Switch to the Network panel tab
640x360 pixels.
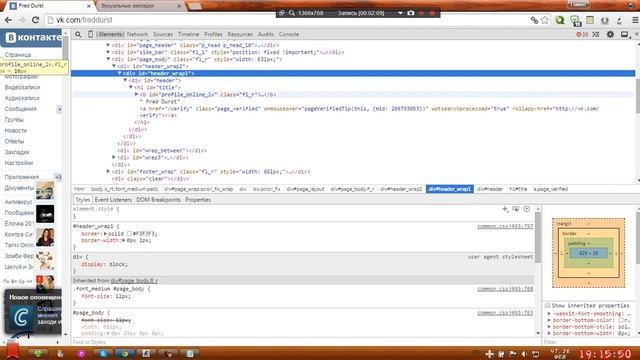[137, 34]
